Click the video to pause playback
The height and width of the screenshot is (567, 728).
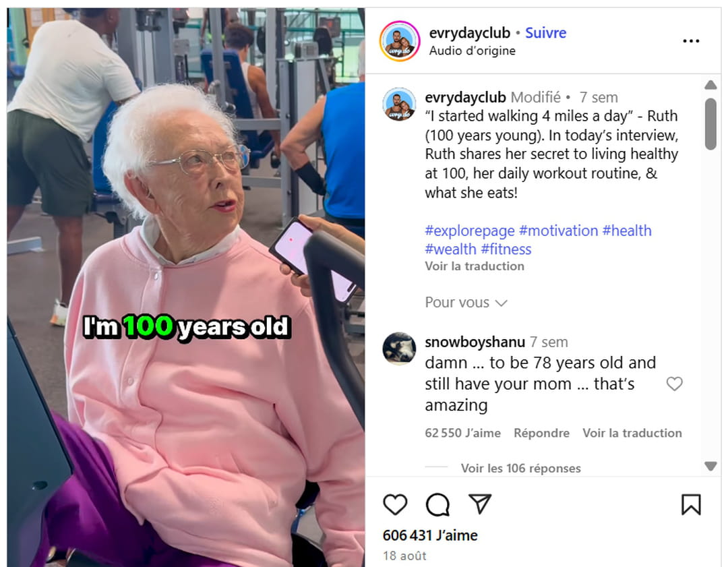(186, 287)
